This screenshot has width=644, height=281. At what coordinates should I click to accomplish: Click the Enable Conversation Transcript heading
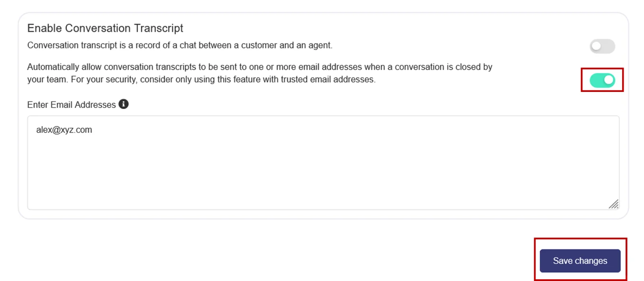pyautogui.click(x=105, y=28)
